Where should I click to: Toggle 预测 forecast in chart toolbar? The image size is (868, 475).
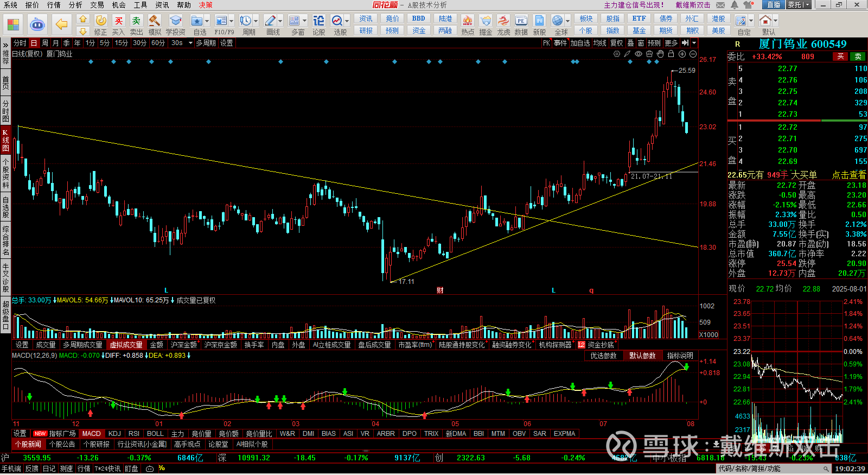pos(654,43)
